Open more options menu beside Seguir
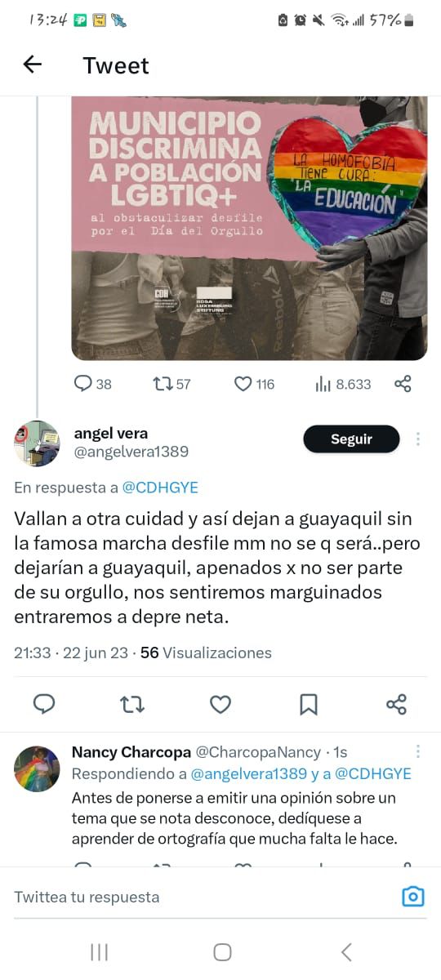441x980 pixels. pyautogui.click(x=418, y=439)
